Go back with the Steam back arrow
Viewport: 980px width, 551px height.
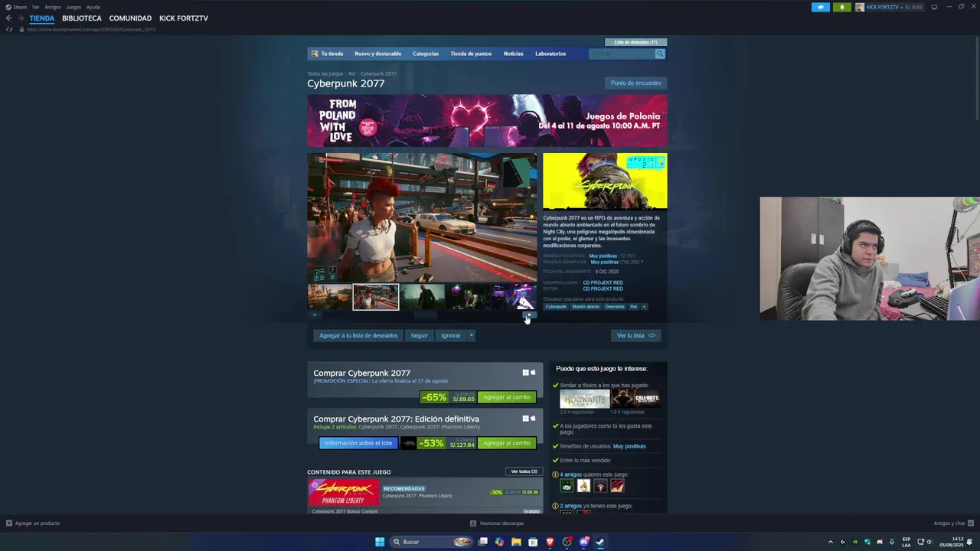pos(8,18)
